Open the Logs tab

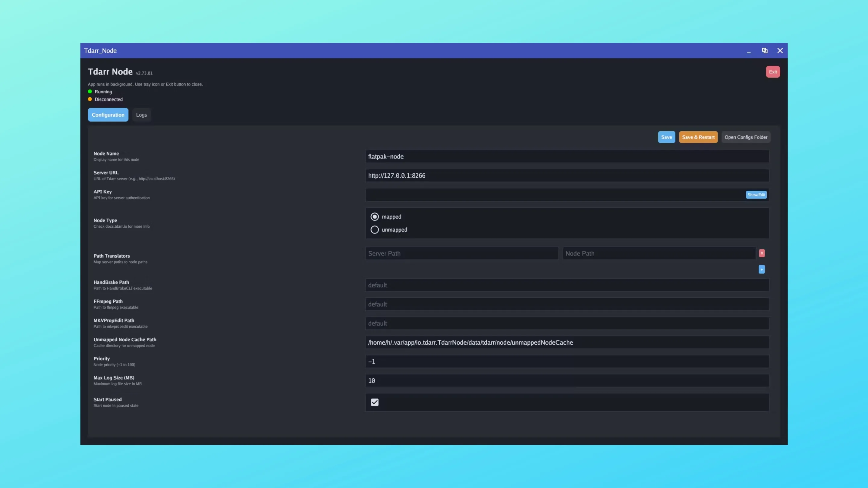(142, 115)
